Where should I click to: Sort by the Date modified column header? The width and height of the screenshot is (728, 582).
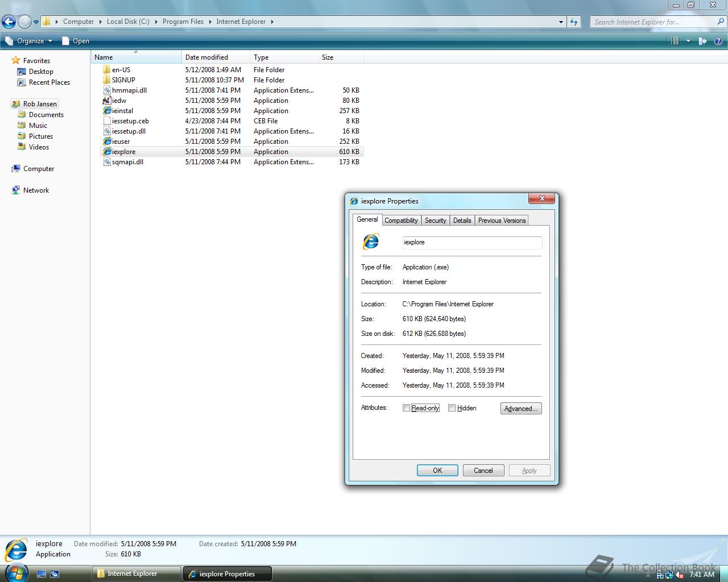point(216,57)
